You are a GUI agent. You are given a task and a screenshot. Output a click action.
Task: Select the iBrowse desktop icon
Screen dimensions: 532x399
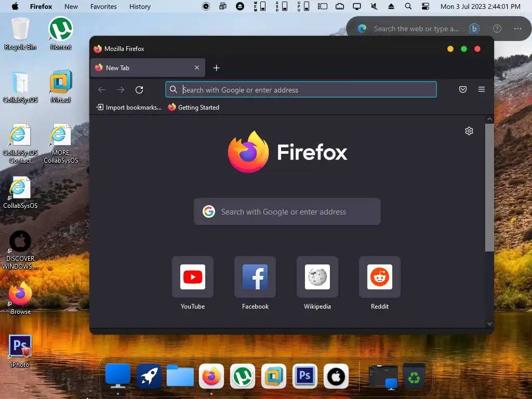(20, 298)
